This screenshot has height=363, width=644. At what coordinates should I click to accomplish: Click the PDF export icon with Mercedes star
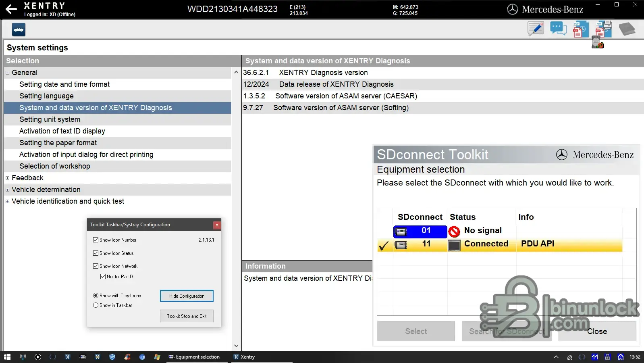click(x=581, y=29)
